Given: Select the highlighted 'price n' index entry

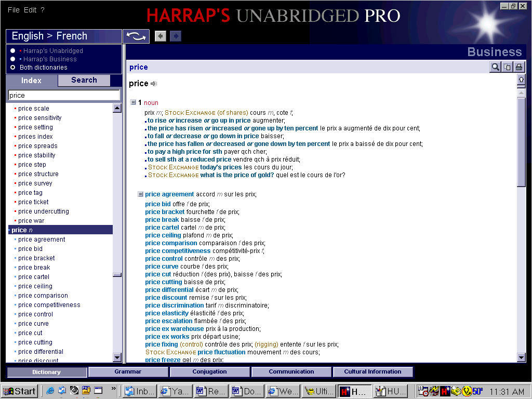Looking at the screenshot, I should click(60, 230).
